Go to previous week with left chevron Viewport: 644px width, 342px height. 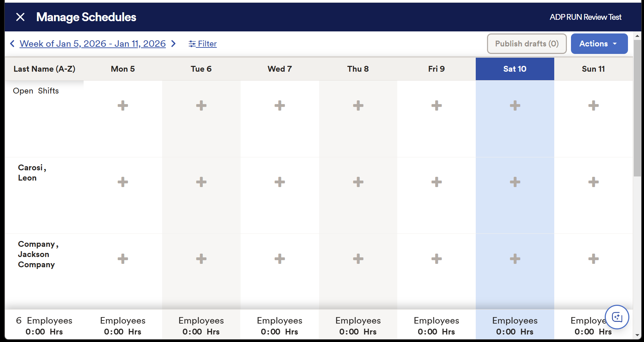[x=12, y=44]
